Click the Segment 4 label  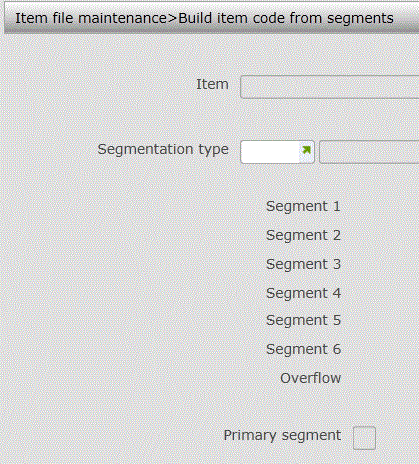click(303, 293)
